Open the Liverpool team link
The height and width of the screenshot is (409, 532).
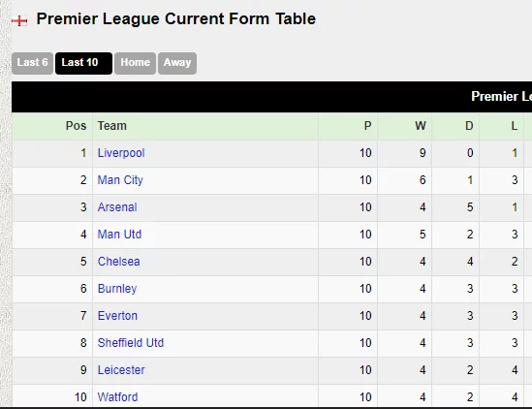click(x=121, y=153)
